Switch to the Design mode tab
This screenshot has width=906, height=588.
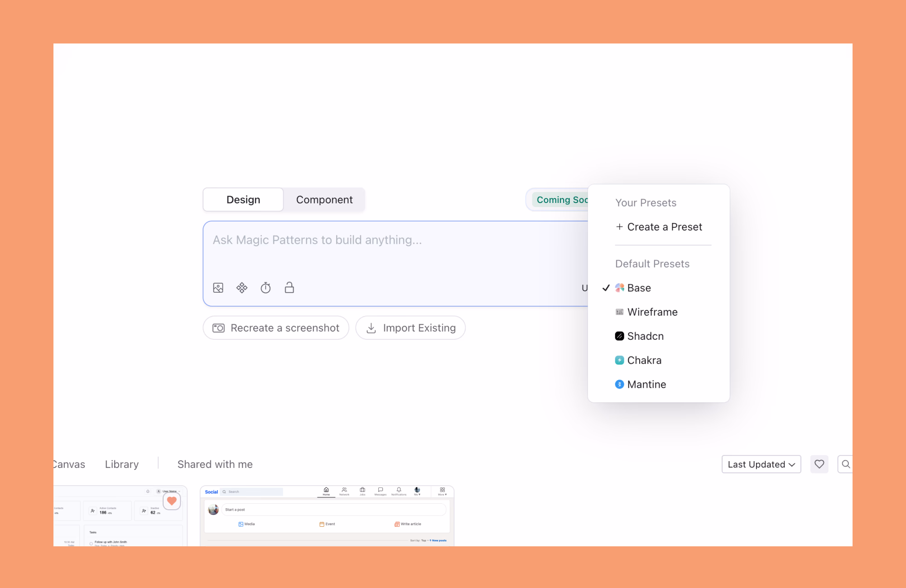(243, 200)
